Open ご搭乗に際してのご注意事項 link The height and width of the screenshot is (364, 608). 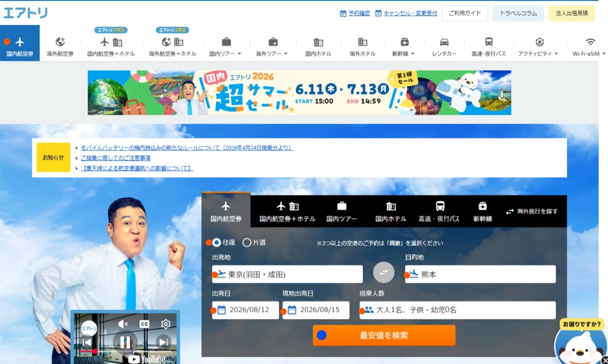click(116, 158)
